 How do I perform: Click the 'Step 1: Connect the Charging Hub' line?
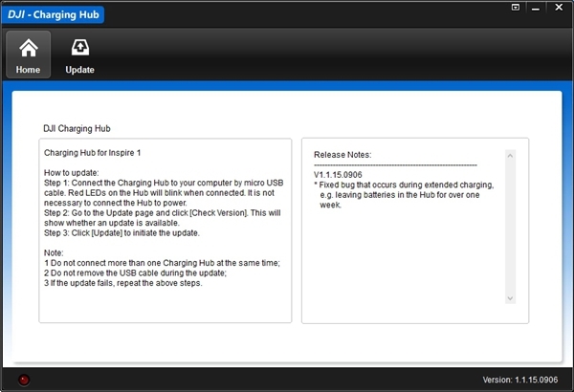tap(164, 192)
